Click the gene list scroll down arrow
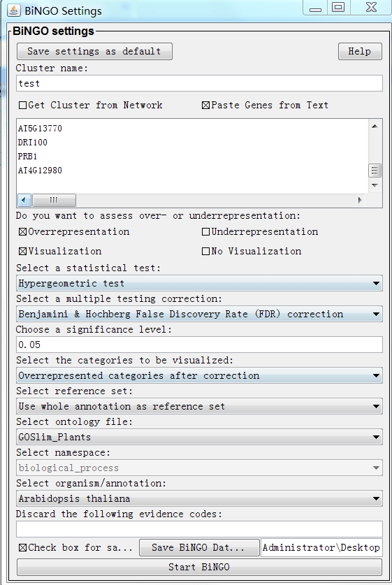Viewport: 392px width, 585px height. click(x=375, y=185)
